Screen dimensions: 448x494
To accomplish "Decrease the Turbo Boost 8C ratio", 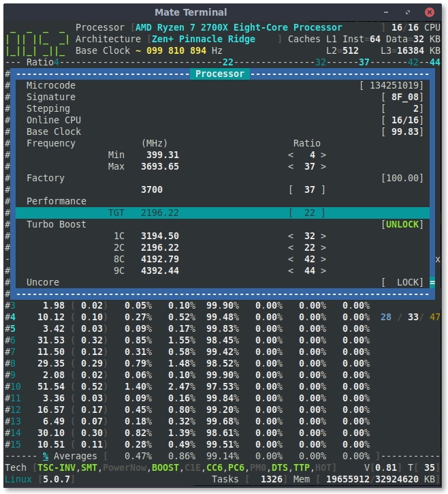I will 291,260.
